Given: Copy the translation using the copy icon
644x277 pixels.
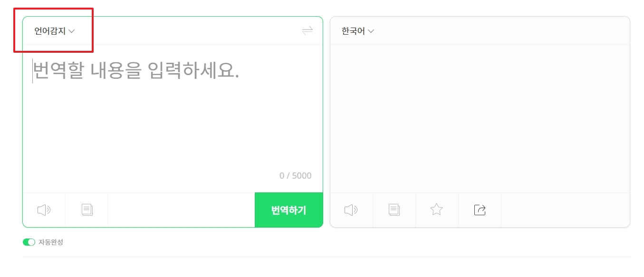Looking at the screenshot, I should (394, 210).
